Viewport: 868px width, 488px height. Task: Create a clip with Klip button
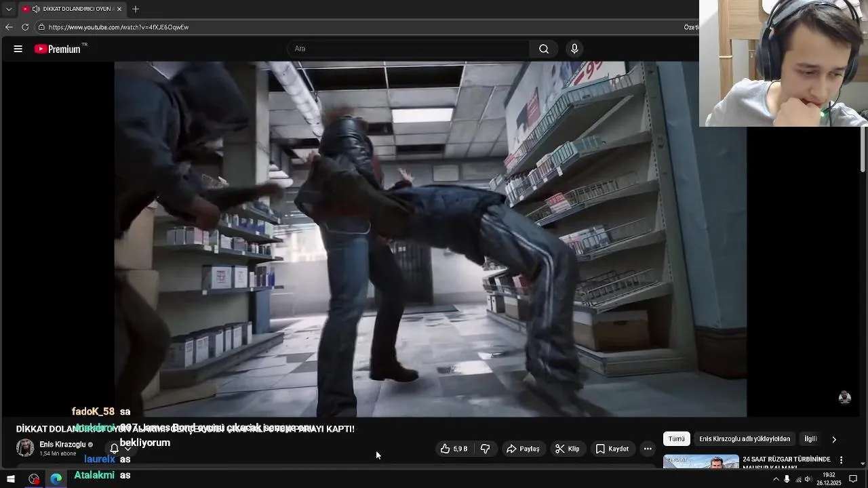pos(568,449)
